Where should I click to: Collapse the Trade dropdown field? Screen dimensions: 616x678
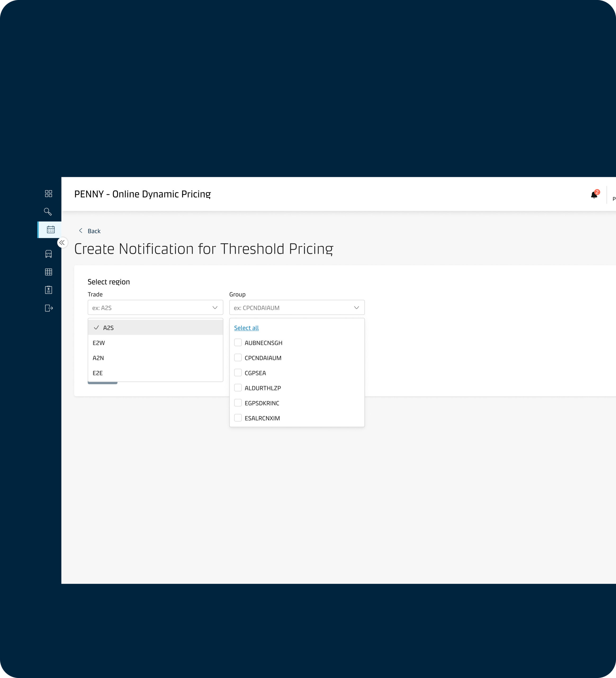coord(155,307)
